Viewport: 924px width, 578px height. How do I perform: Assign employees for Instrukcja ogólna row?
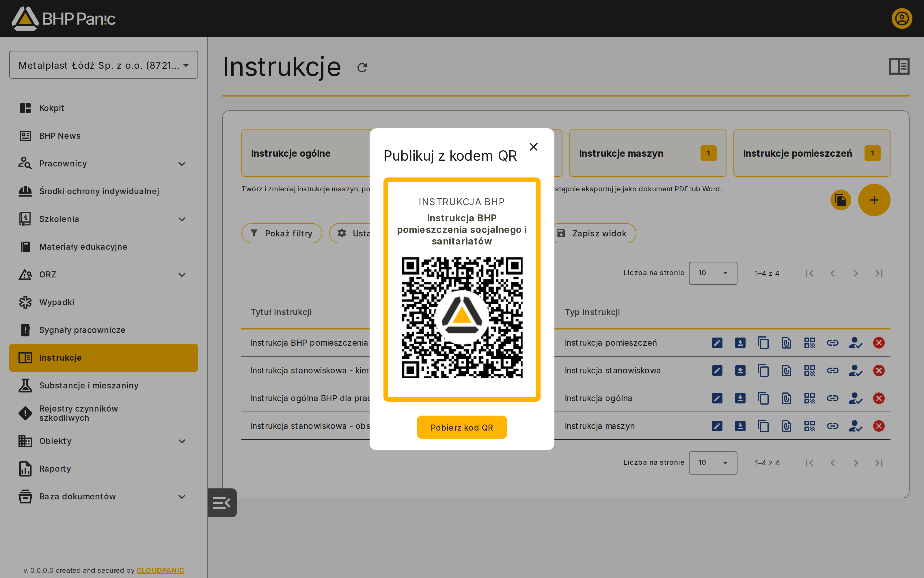tap(855, 398)
